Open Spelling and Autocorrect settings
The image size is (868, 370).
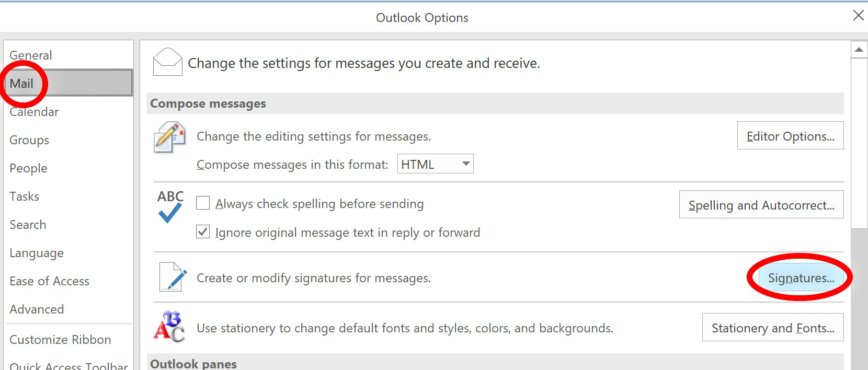[x=761, y=205]
